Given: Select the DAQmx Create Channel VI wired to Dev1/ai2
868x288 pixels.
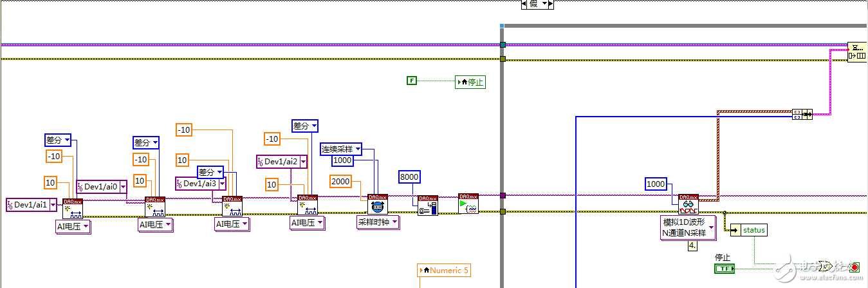Looking at the screenshot, I should click(307, 205).
